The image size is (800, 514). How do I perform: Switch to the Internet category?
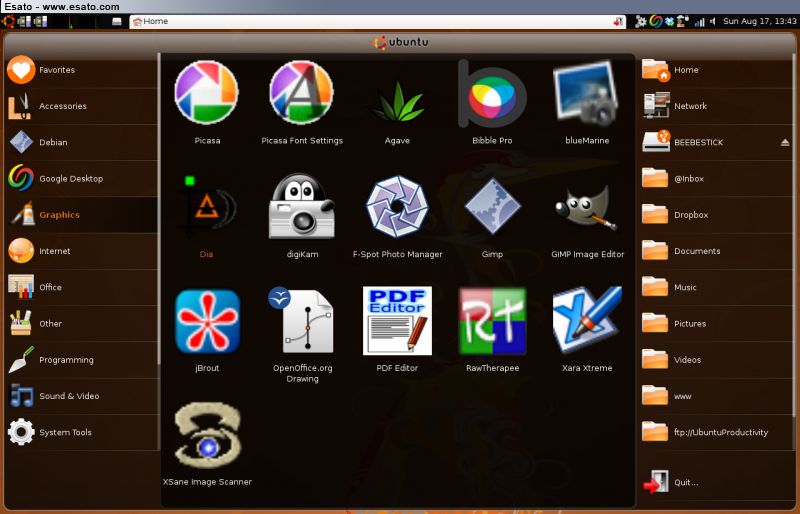coord(82,251)
